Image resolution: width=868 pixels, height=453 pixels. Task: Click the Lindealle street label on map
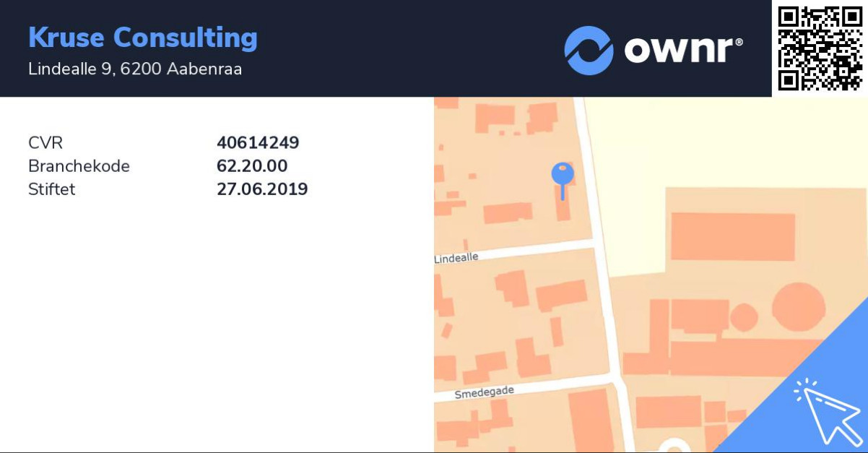pyautogui.click(x=456, y=258)
